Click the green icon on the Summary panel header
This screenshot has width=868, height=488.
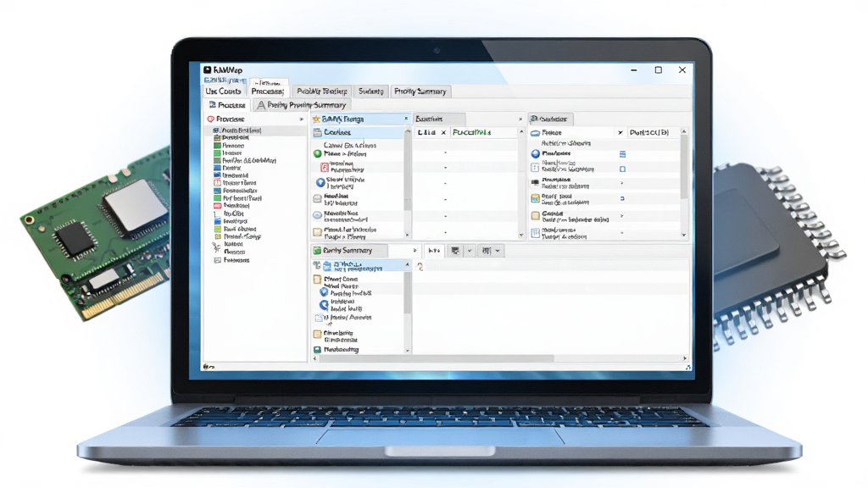point(317,251)
